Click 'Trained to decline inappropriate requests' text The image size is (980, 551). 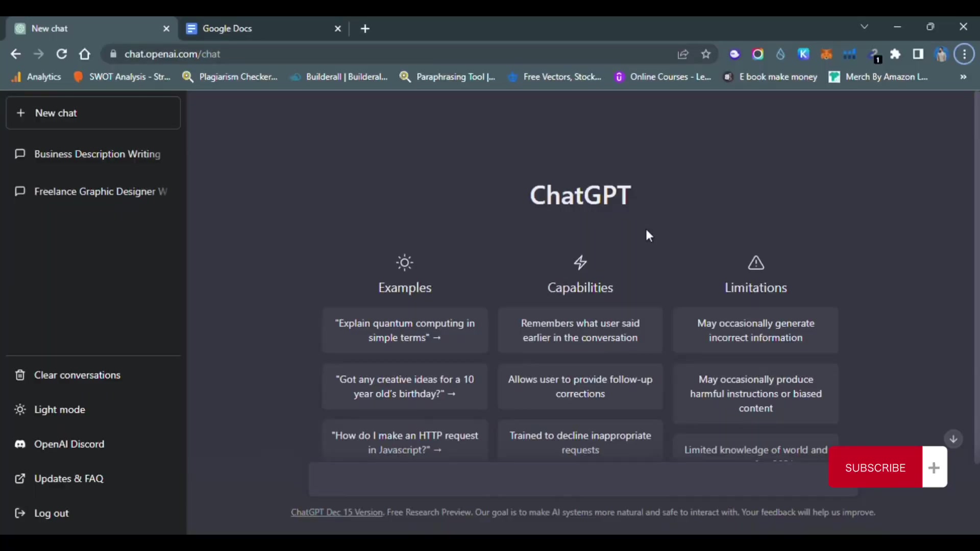pyautogui.click(x=580, y=443)
